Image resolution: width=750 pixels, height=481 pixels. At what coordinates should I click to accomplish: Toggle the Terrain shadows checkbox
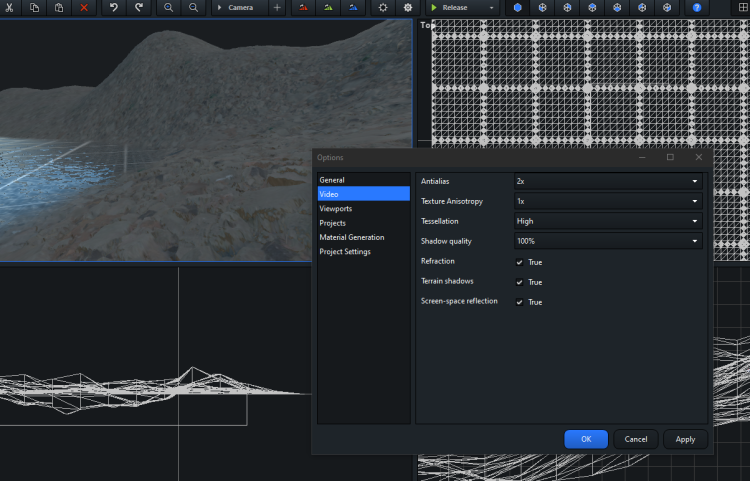(x=519, y=282)
